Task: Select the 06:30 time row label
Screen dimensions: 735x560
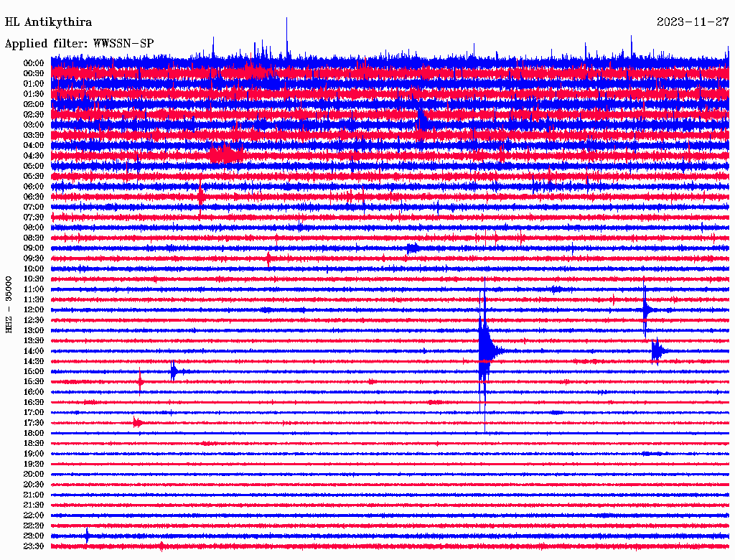Action: click(34, 197)
